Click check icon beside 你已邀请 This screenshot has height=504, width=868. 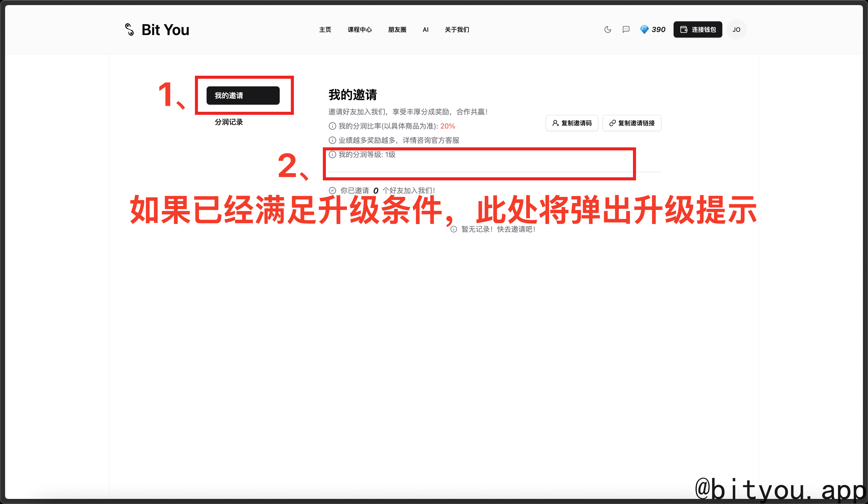(x=332, y=191)
